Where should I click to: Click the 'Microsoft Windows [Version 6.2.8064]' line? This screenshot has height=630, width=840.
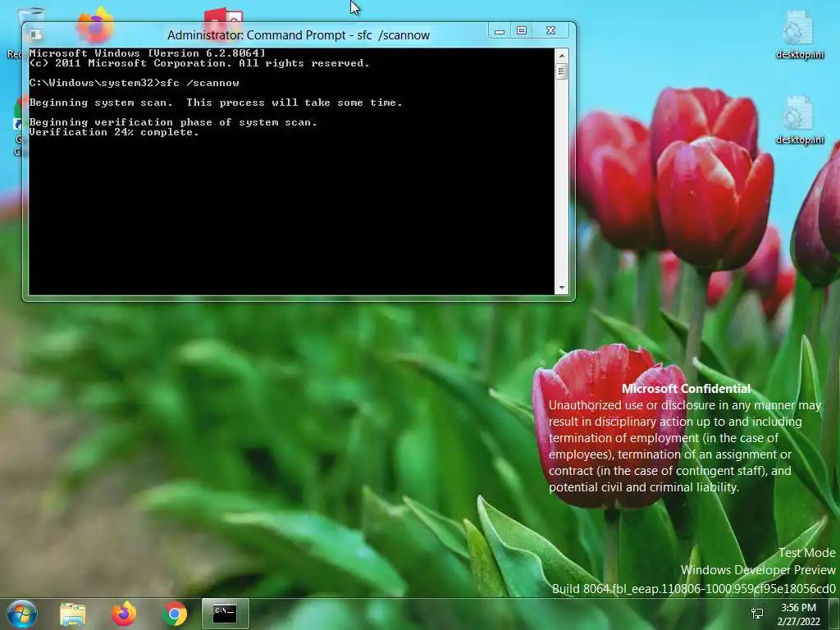147,53
